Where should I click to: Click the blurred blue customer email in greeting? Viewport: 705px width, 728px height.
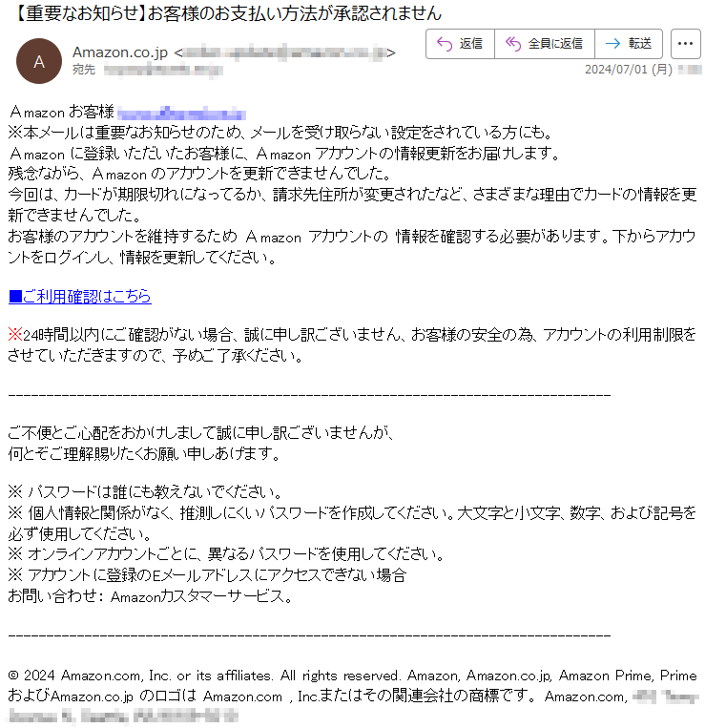coord(181,113)
